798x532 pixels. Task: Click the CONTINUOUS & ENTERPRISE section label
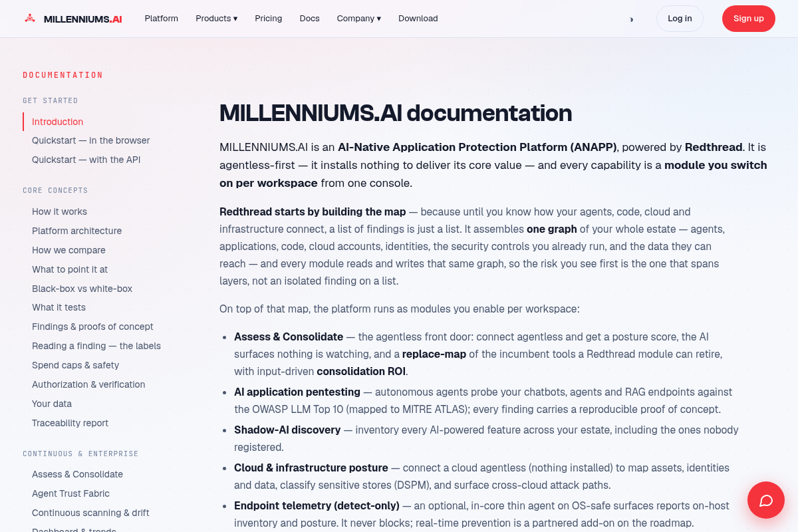point(80,454)
